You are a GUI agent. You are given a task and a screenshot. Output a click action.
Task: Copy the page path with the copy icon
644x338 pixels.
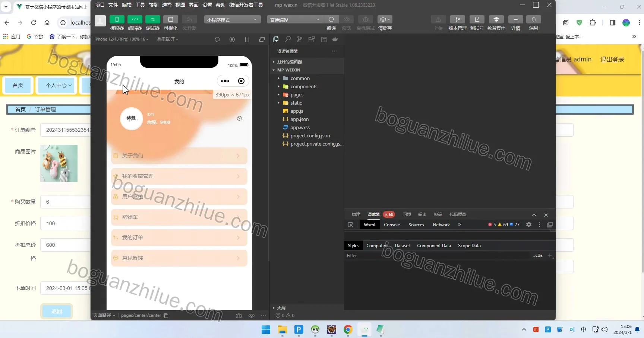166,316
